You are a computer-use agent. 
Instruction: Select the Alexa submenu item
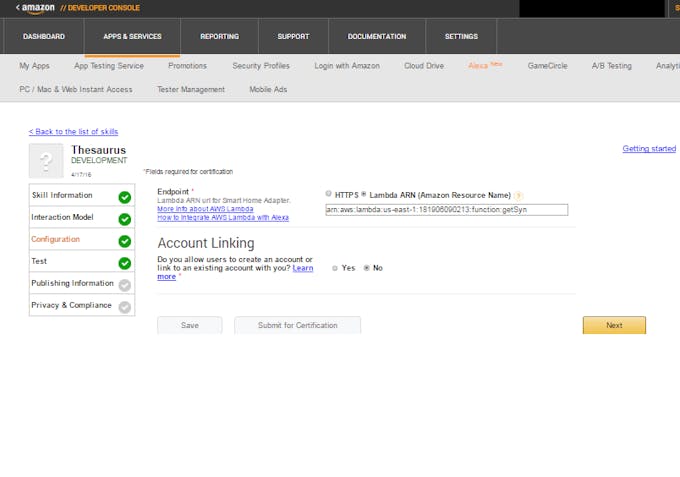485,65
